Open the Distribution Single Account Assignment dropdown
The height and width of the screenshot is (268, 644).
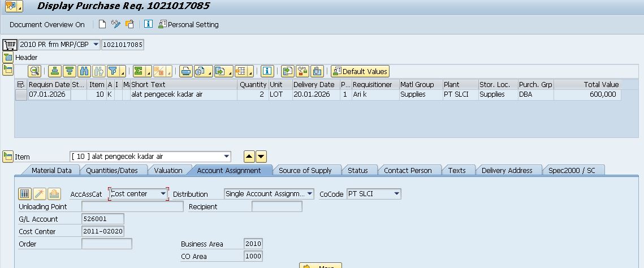point(310,194)
